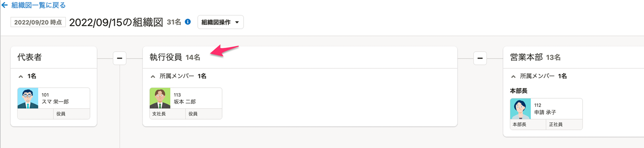Select the 代表者 card heading
Image resolution: width=644 pixels, height=148 pixels.
[30, 57]
